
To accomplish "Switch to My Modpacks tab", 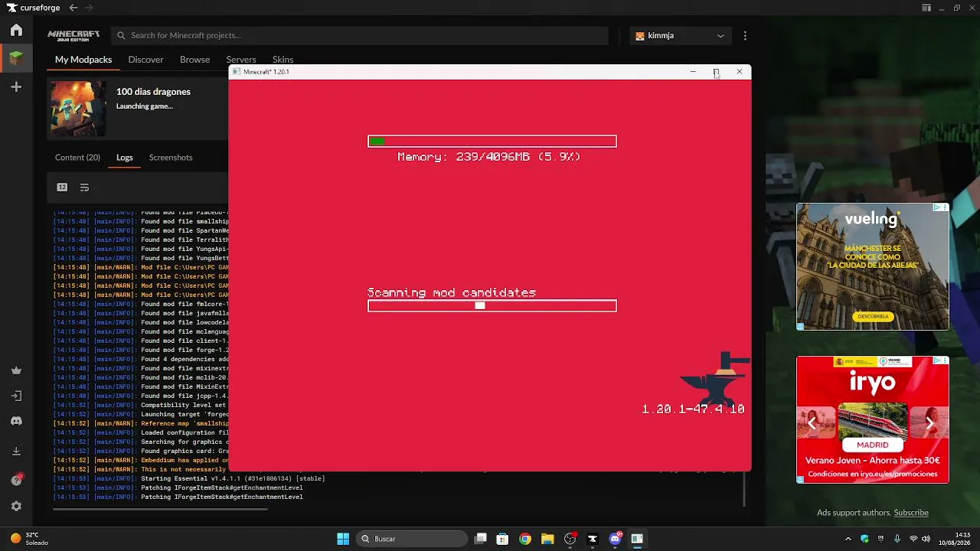I will [83, 60].
